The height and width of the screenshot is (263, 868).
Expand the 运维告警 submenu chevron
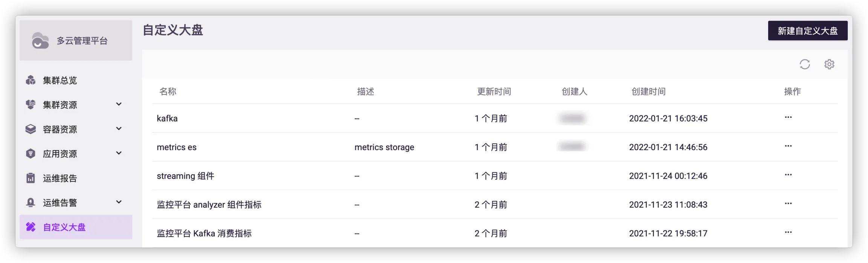click(x=119, y=202)
